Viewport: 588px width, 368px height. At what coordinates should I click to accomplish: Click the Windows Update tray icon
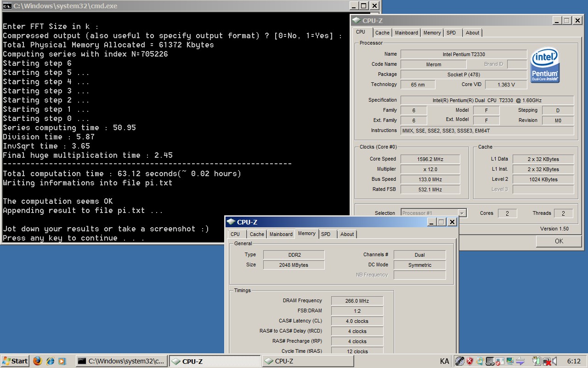[480, 361]
